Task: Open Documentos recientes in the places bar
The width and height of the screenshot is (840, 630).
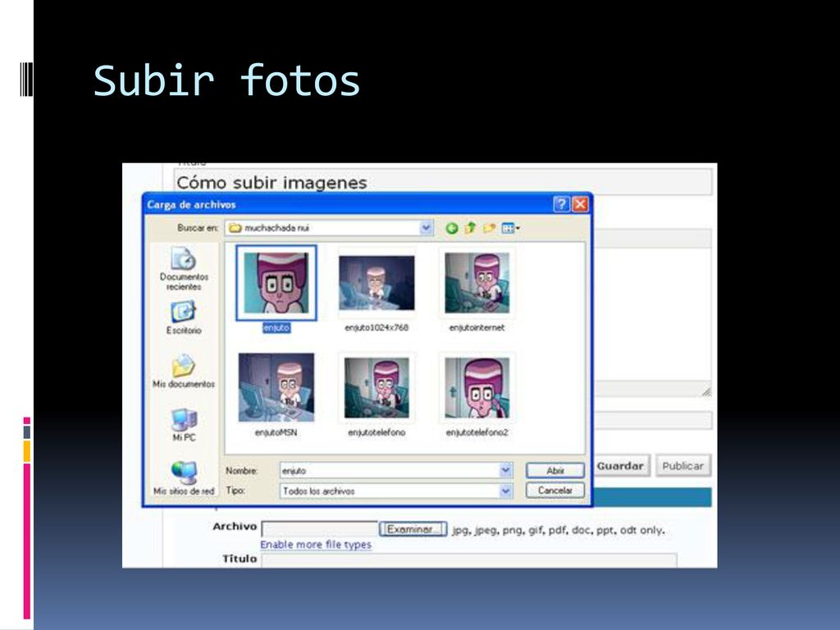Action: coord(184,268)
